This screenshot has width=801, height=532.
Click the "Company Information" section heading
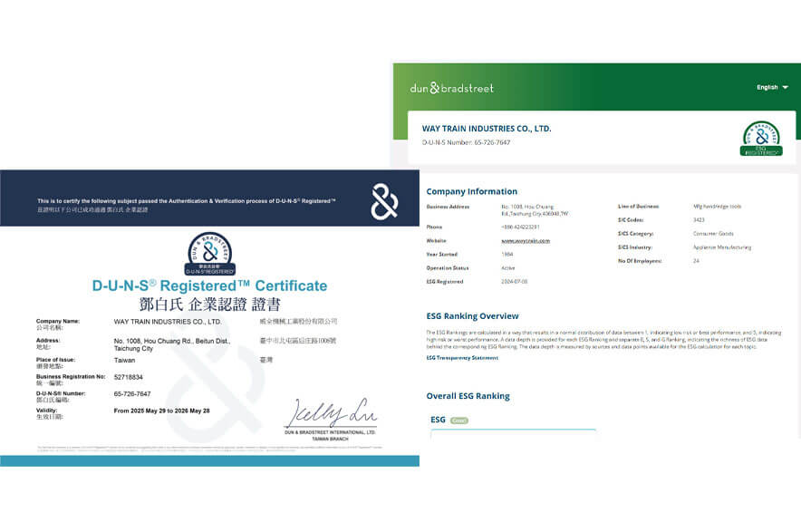click(x=471, y=191)
